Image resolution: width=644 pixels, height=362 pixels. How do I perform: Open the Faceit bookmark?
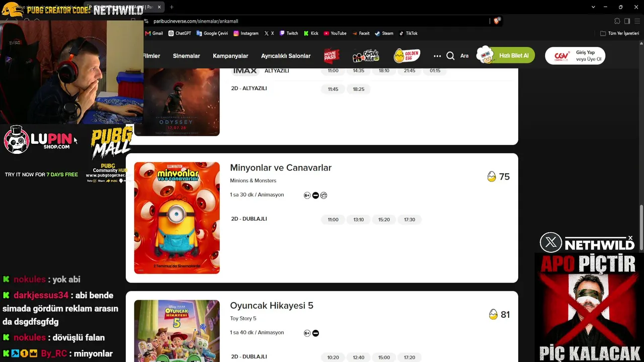click(x=361, y=33)
